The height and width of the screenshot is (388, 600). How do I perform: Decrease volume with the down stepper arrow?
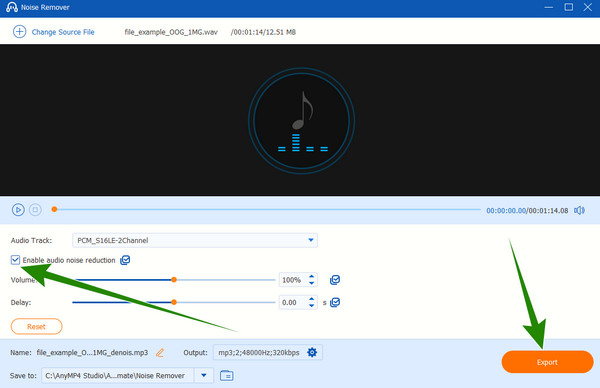[x=311, y=284]
